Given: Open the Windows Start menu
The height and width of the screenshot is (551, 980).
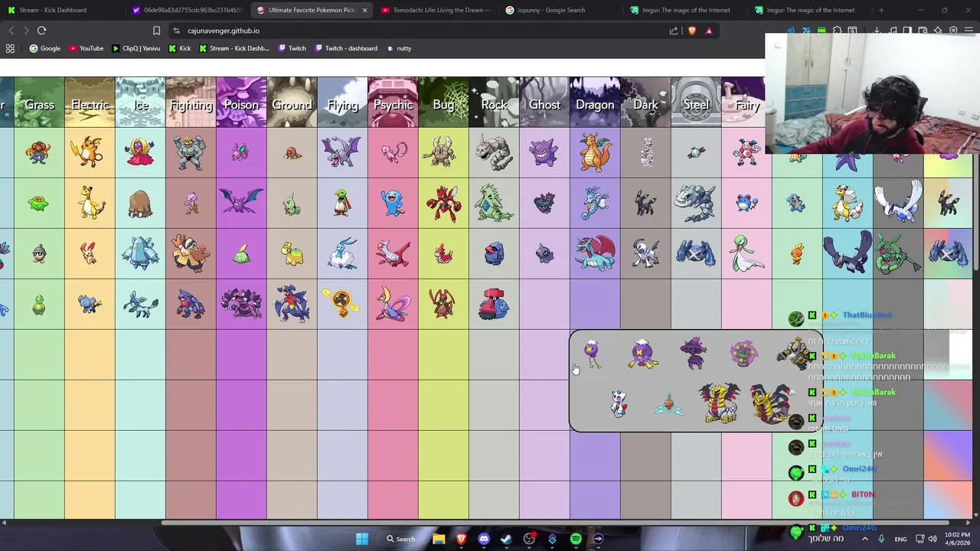Looking at the screenshot, I should pos(362,539).
